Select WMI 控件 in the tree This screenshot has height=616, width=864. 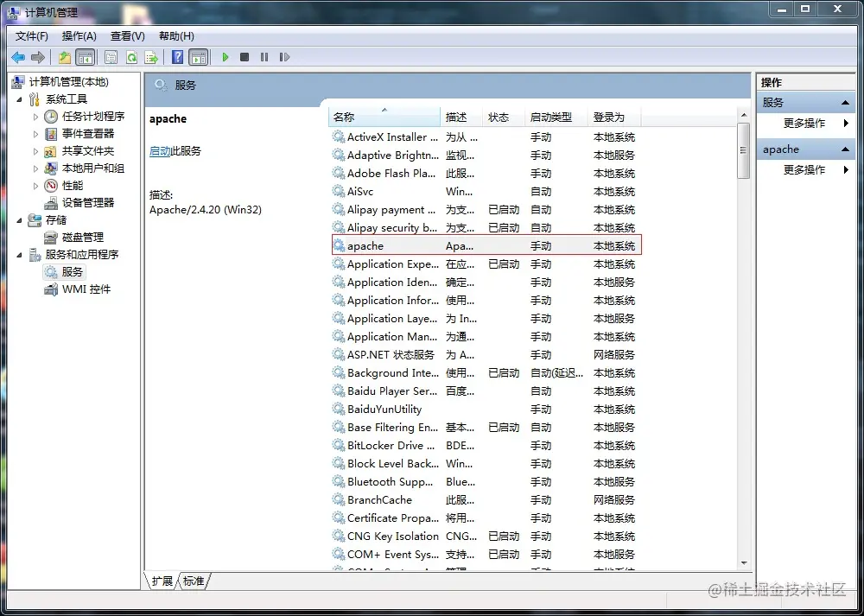[78, 289]
